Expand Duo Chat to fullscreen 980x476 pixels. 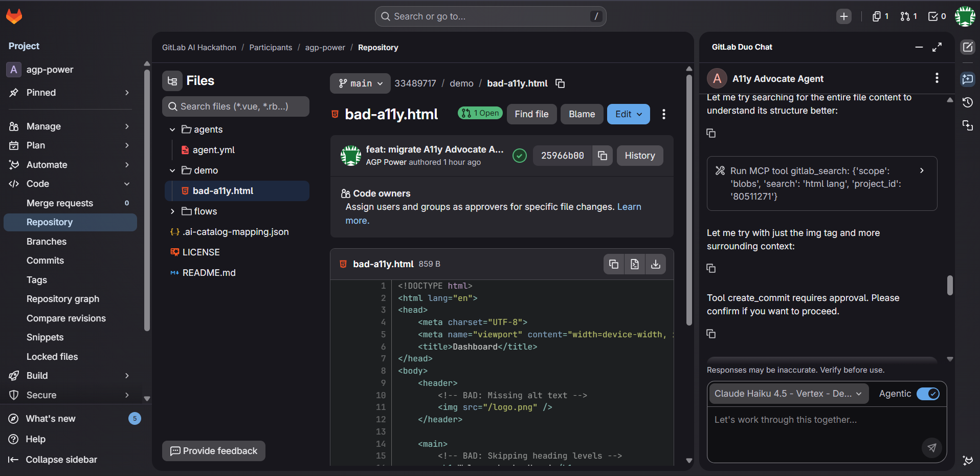[x=937, y=47]
